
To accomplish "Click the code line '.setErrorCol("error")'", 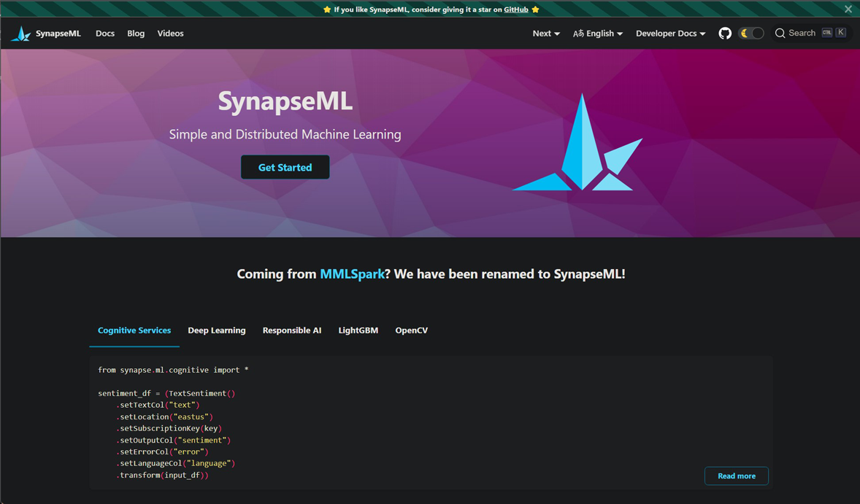I will [x=162, y=452].
